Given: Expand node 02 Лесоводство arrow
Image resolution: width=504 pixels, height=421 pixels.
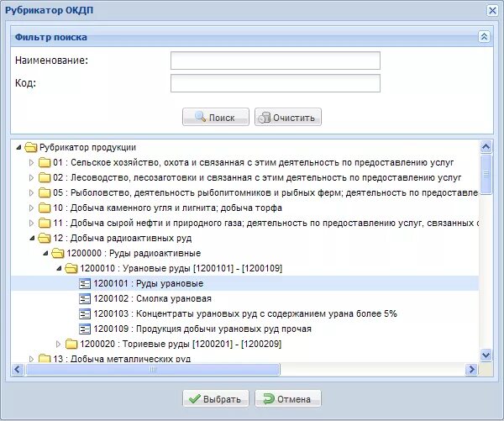Looking at the screenshot, I should point(32,177).
